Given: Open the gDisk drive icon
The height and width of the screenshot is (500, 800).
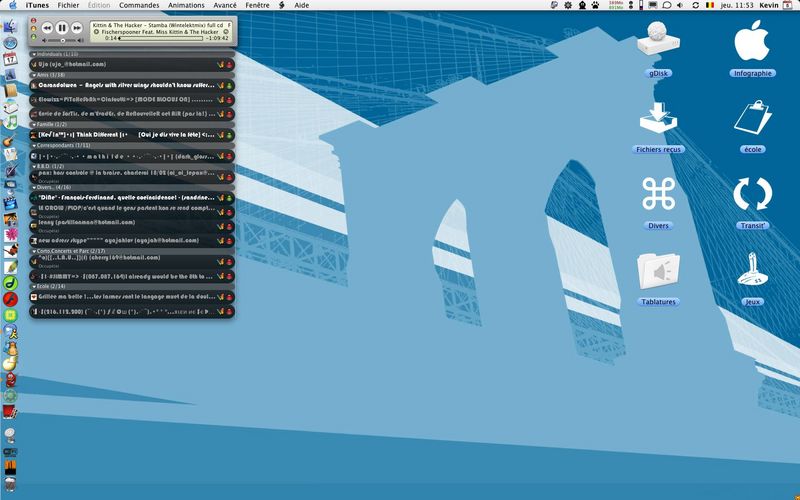Looking at the screenshot, I should [x=658, y=39].
